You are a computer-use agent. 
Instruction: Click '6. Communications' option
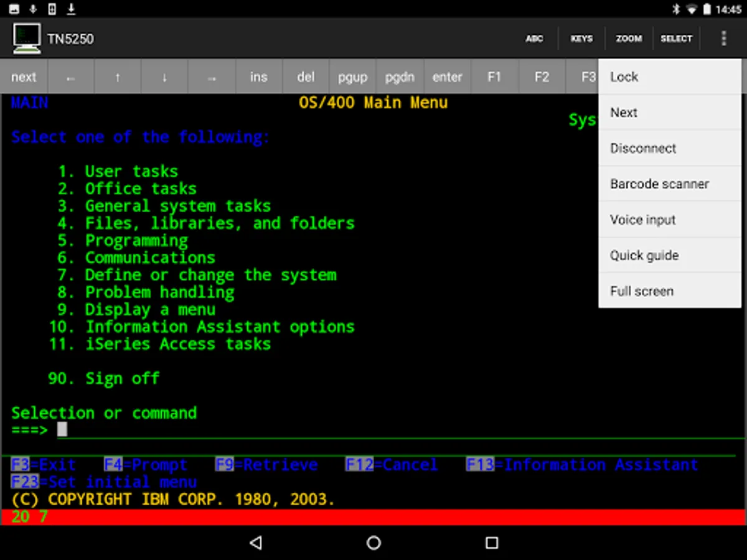click(x=136, y=258)
